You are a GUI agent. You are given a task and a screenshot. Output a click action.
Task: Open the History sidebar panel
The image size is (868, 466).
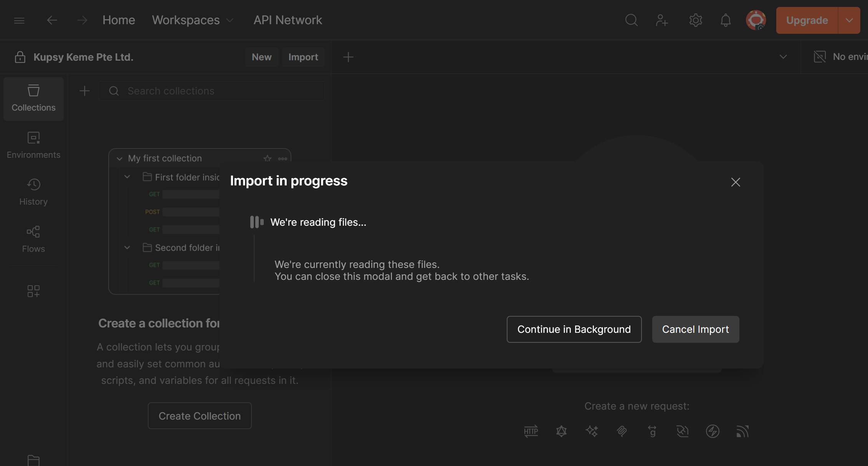(x=33, y=192)
